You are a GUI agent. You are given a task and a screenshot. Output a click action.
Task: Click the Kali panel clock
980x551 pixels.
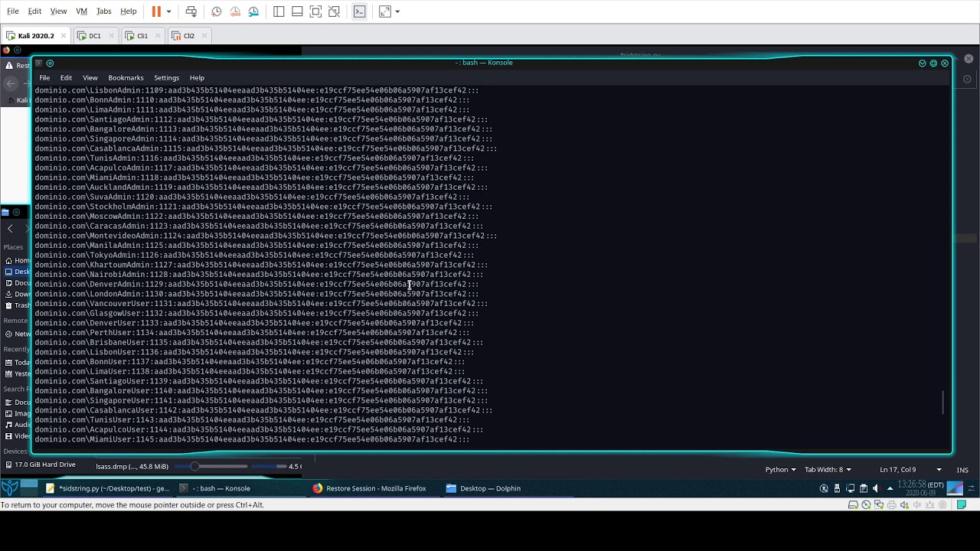click(921, 488)
